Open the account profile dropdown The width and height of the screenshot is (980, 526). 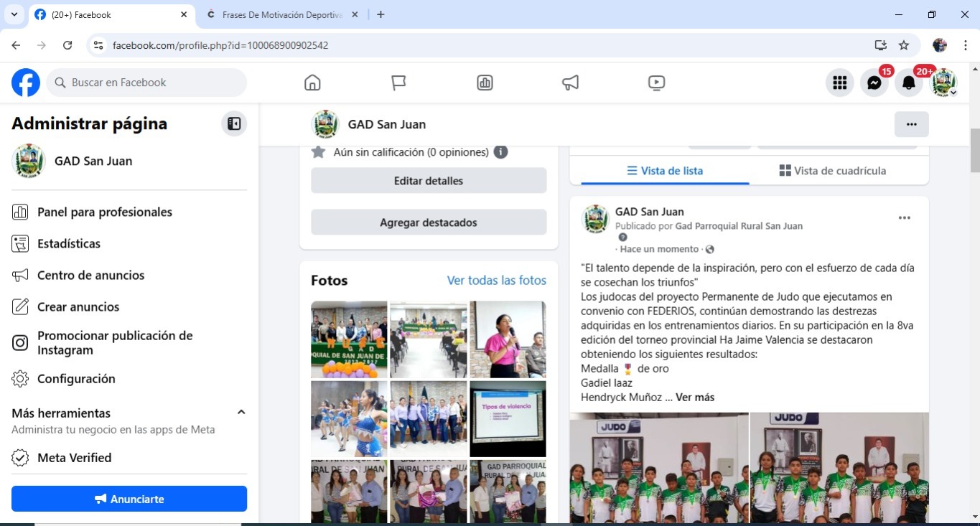pos(944,83)
